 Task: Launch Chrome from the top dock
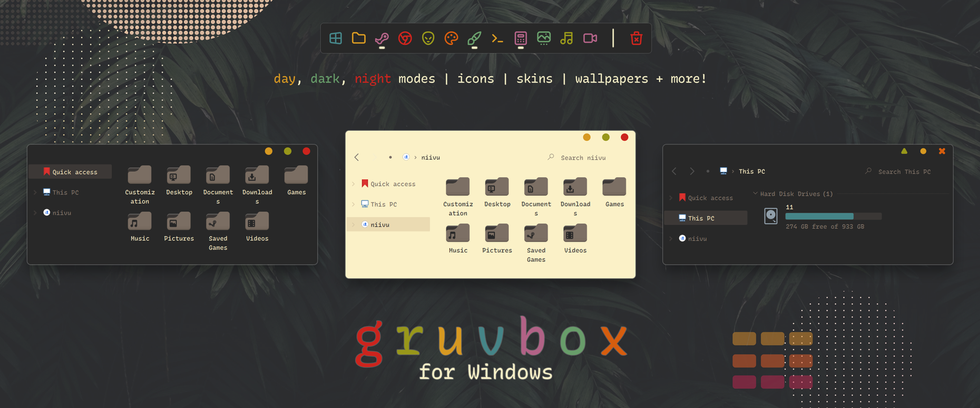405,38
